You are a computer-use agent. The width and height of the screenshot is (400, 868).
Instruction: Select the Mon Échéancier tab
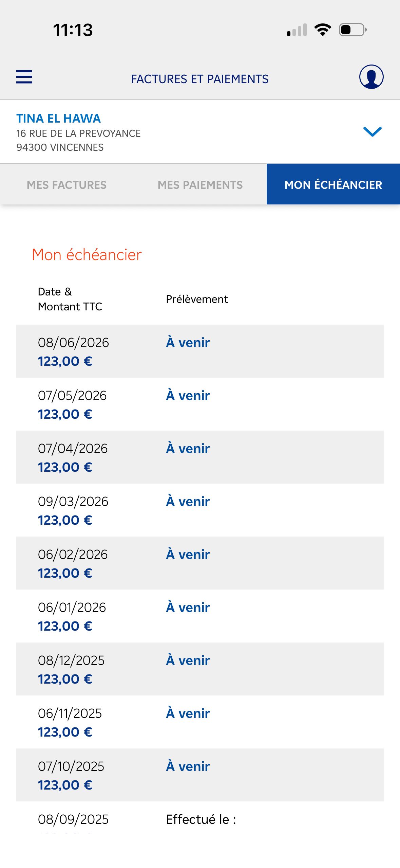tap(333, 185)
